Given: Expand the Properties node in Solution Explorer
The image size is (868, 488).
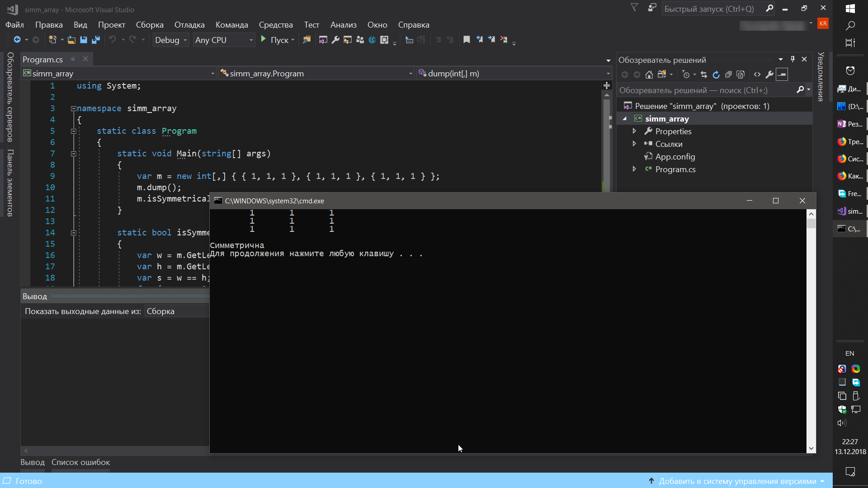Looking at the screenshot, I should pos(634,131).
